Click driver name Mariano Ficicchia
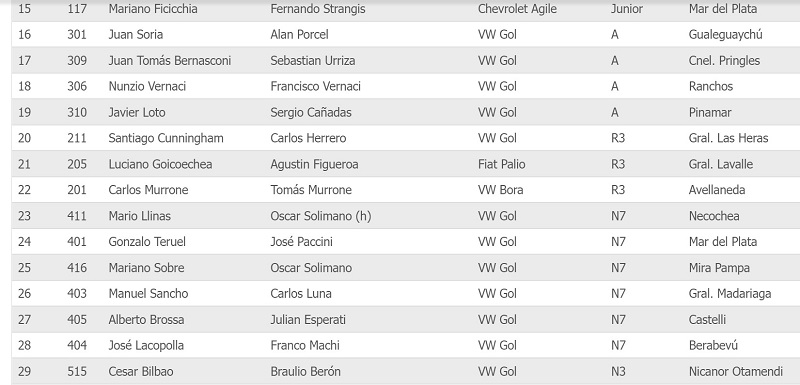 [x=153, y=9]
